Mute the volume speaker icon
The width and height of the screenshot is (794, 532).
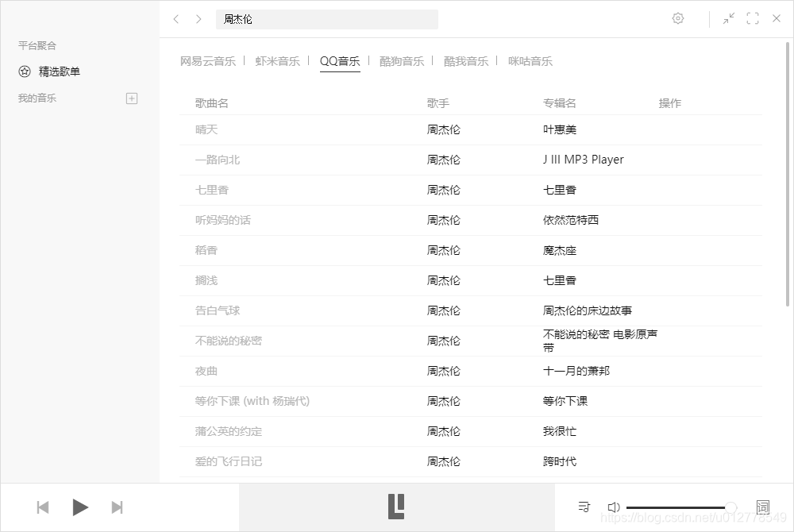click(613, 507)
